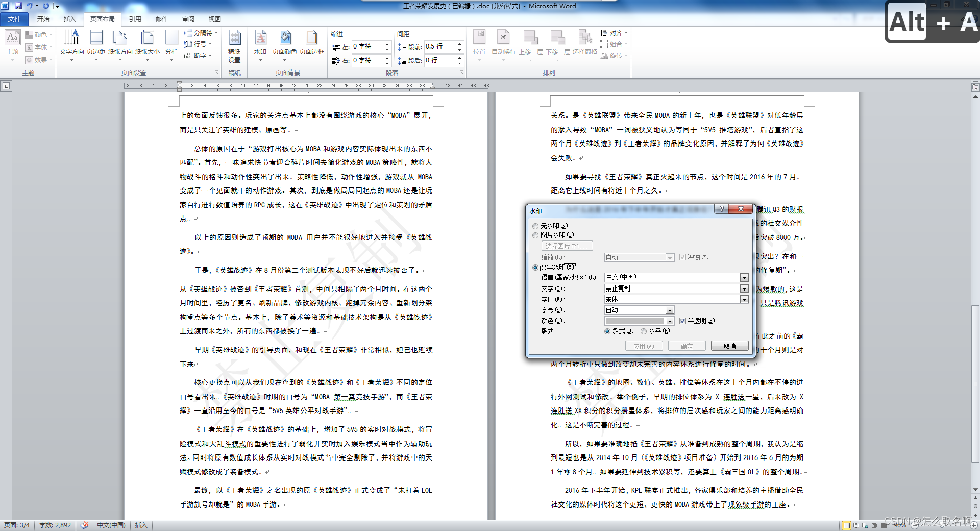Toggle the 冲蚀 washout checkbox
Viewport: 980px width, 531px height.
pos(682,257)
